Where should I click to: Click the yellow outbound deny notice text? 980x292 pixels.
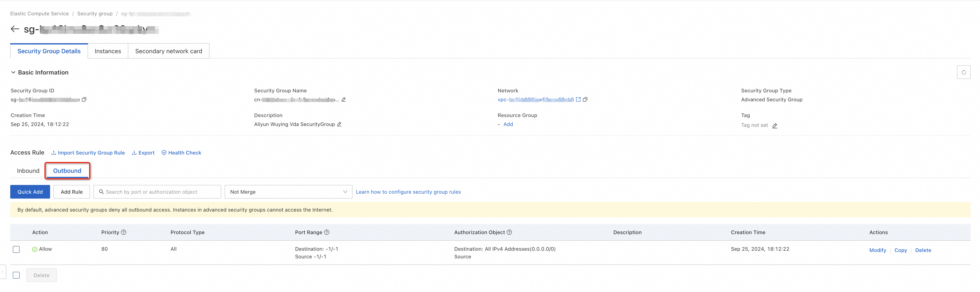(x=175, y=210)
